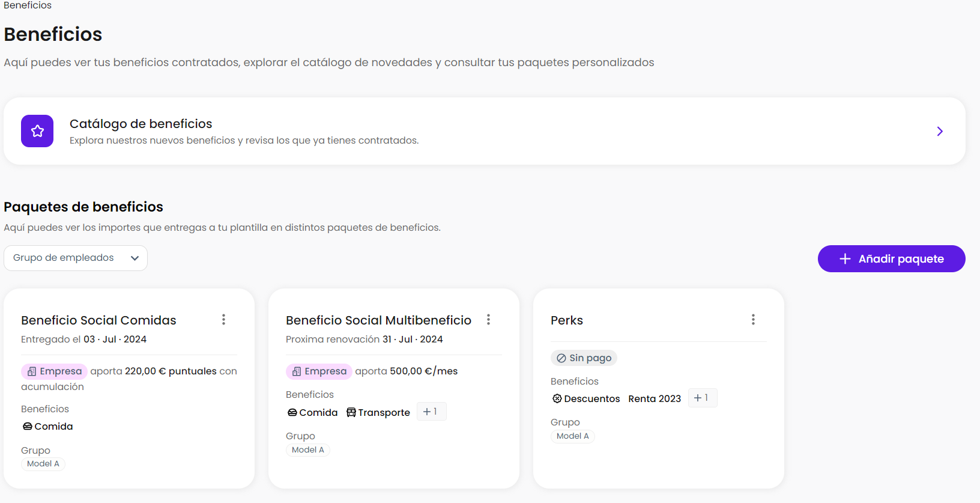The width and height of the screenshot is (980, 503).
Task: Open options menu for Beneficio Social Comidas
Action: point(223,320)
